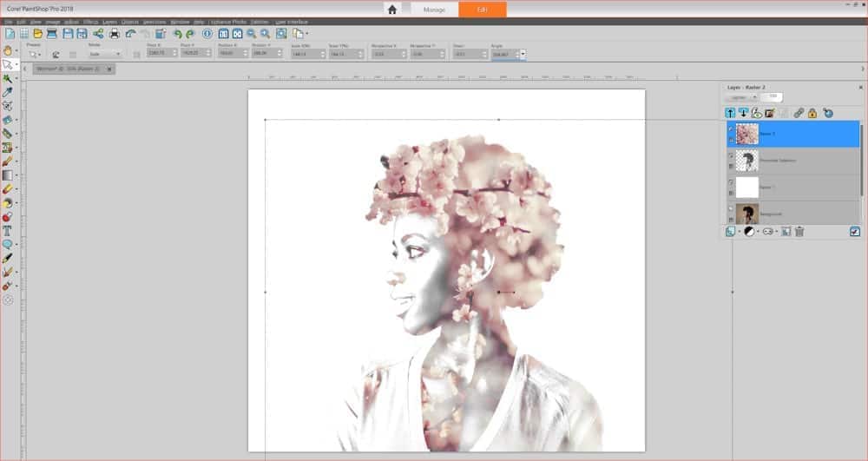Click the layer opacity slider

tap(773, 97)
